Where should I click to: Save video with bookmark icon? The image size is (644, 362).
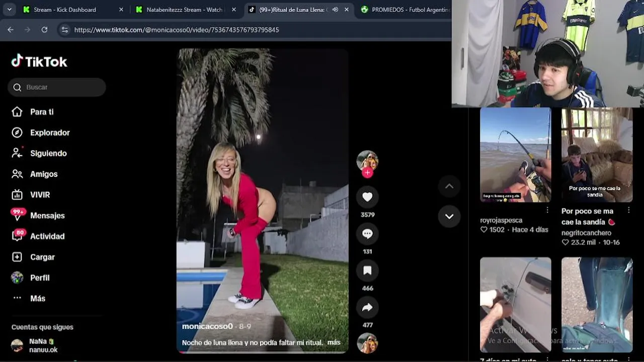tap(367, 270)
